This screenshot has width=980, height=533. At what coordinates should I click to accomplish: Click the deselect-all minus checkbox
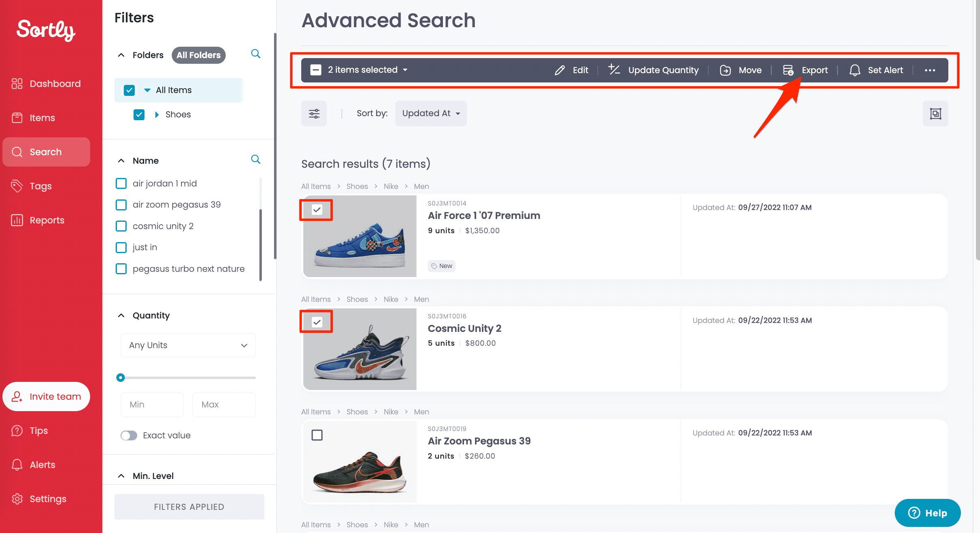(316, 70)
